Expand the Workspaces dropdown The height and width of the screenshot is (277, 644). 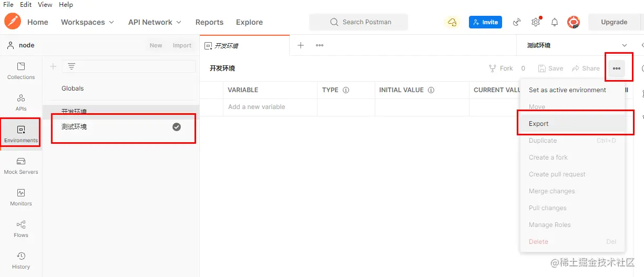[87, 22]
